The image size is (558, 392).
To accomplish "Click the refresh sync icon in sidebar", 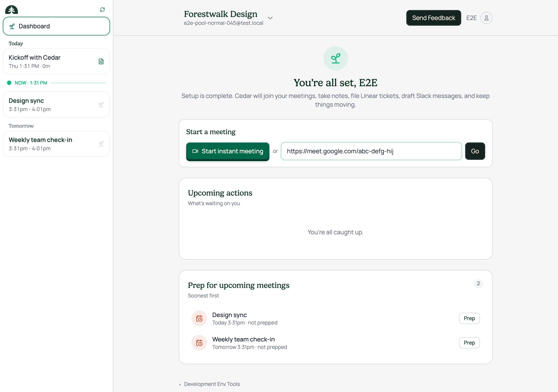I will coord(102,9).
